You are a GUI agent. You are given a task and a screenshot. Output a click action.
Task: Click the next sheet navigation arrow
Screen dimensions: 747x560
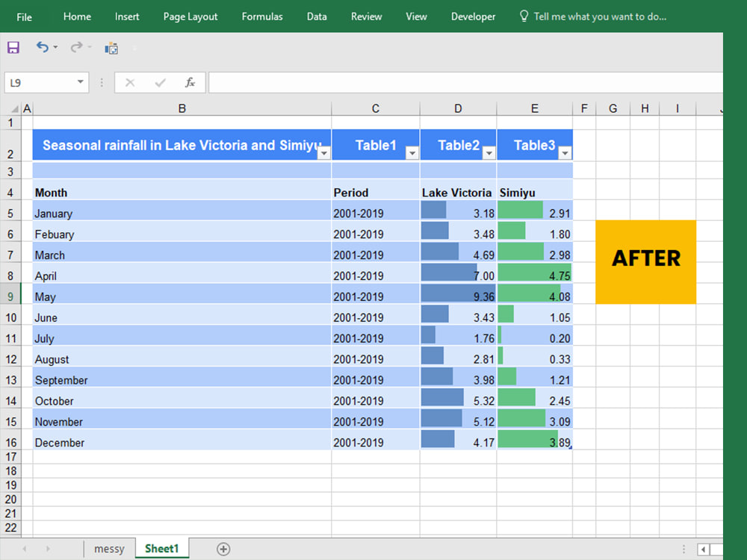click(x=48, y=549)
